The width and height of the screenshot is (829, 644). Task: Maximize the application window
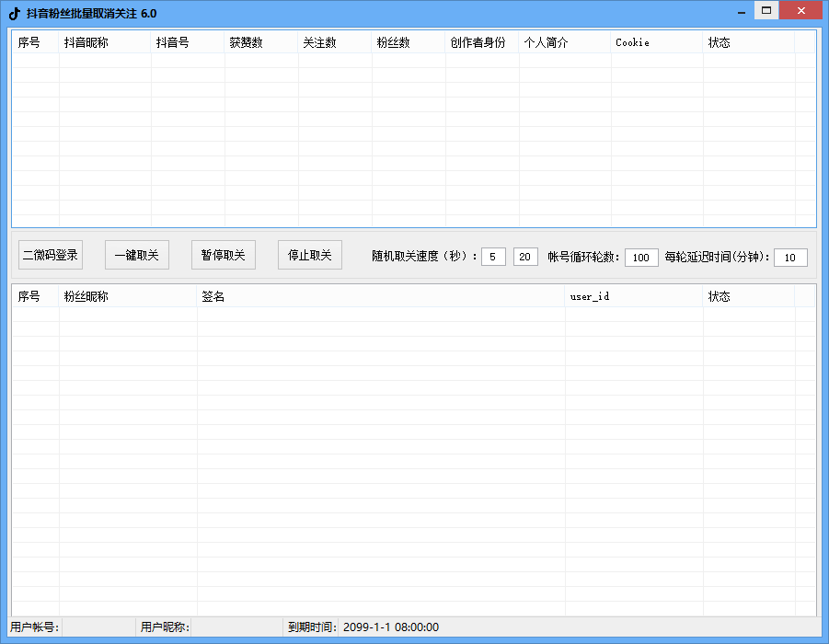766,10
